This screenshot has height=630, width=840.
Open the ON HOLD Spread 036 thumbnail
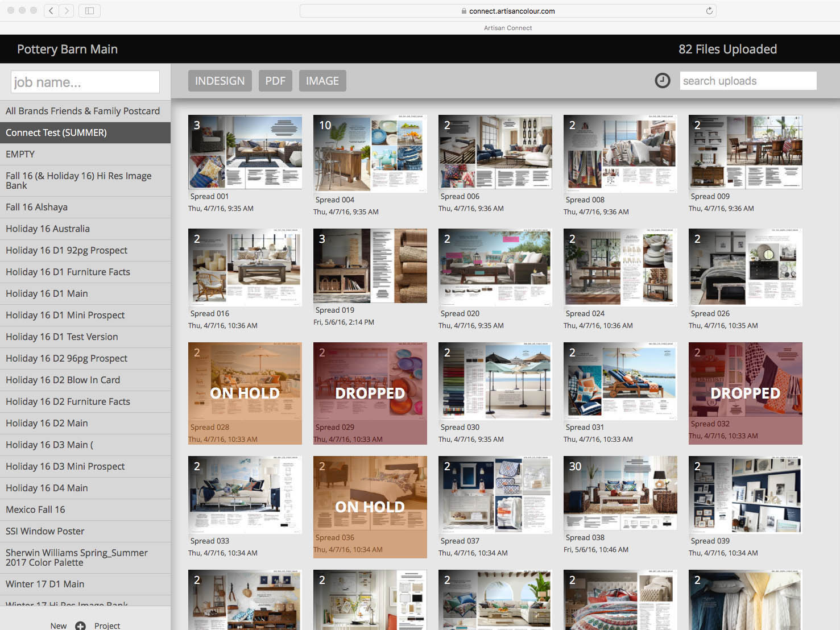tap(370, 507)
